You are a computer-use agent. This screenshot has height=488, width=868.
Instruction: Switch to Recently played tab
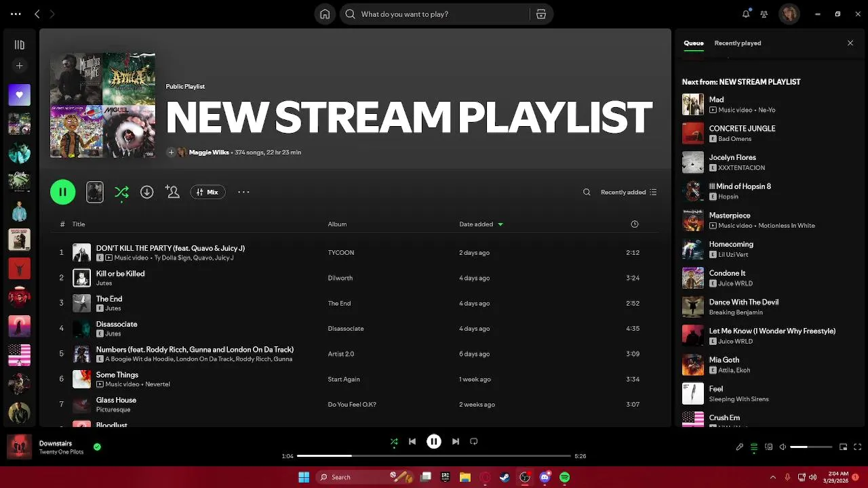point(737,43)
